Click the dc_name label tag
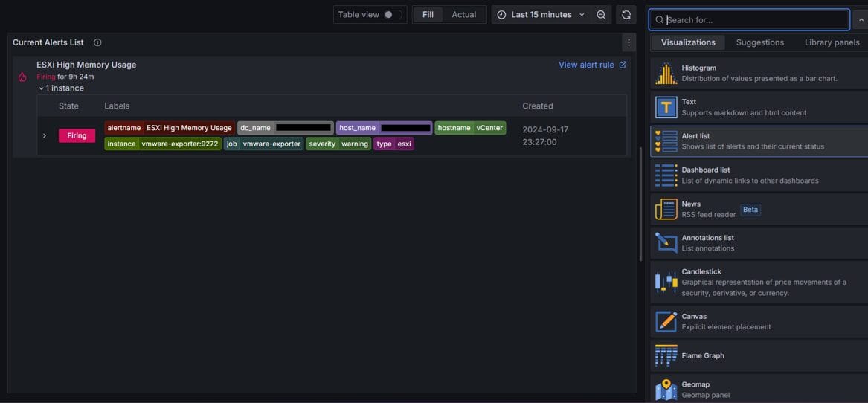Image resolution: width=868 pixels, height=403 pixels. [286, 128]
